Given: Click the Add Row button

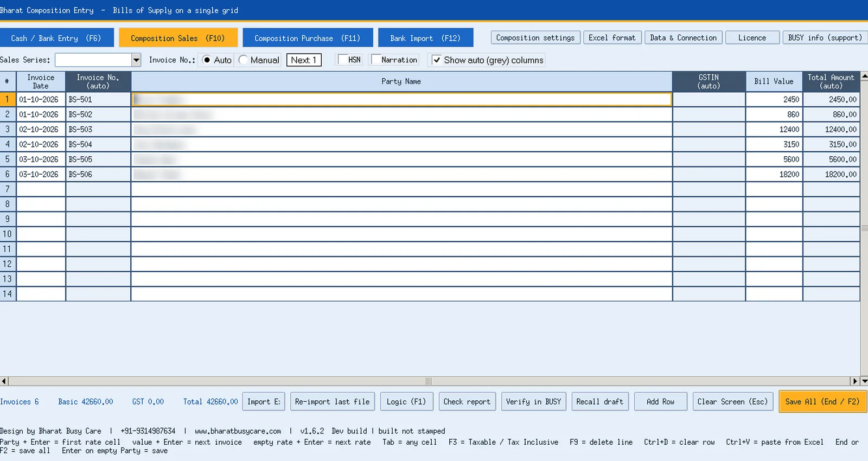Looking at the screenshot, I should tap(660, 401).
